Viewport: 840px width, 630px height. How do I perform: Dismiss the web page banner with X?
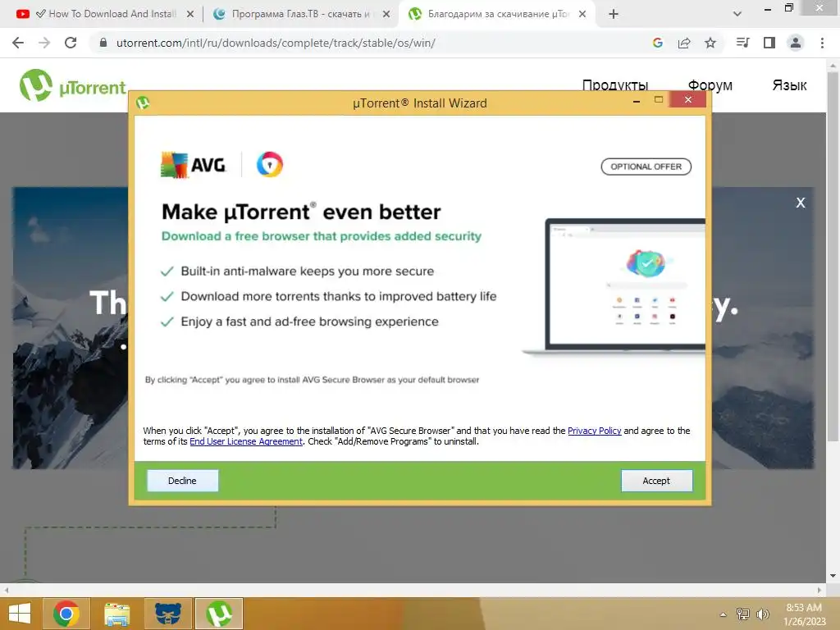pyautogui.click(x=801, y=203)
